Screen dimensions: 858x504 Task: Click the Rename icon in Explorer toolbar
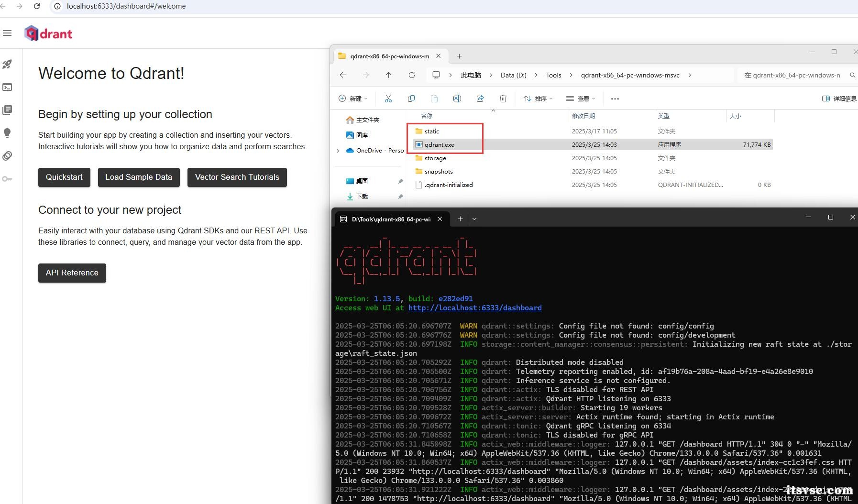pos(457,99)
